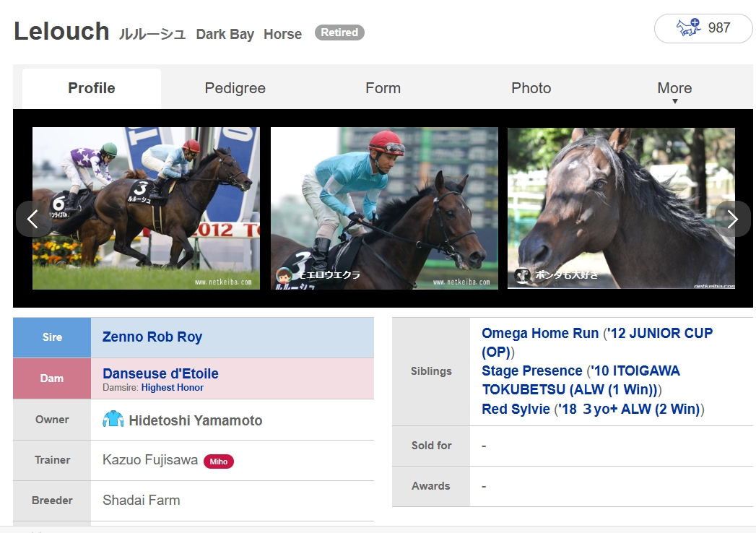Click the Retired status badge
756x533 pixels.
339,32
